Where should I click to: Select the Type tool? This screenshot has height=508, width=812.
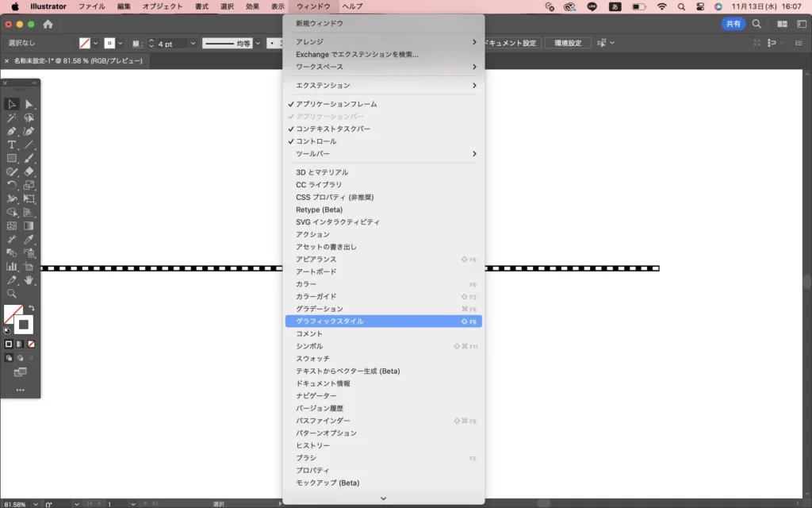tap(12, 144)
